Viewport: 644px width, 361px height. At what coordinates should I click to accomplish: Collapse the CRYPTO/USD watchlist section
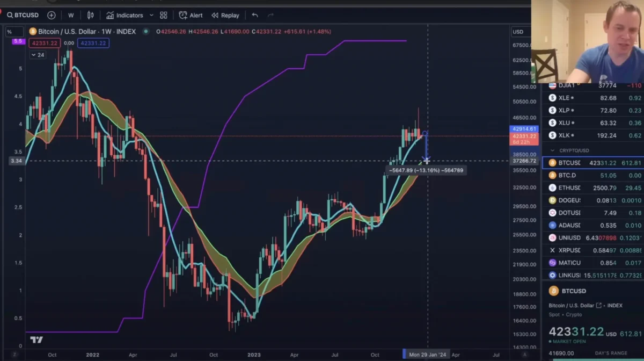tap(553, 150)
